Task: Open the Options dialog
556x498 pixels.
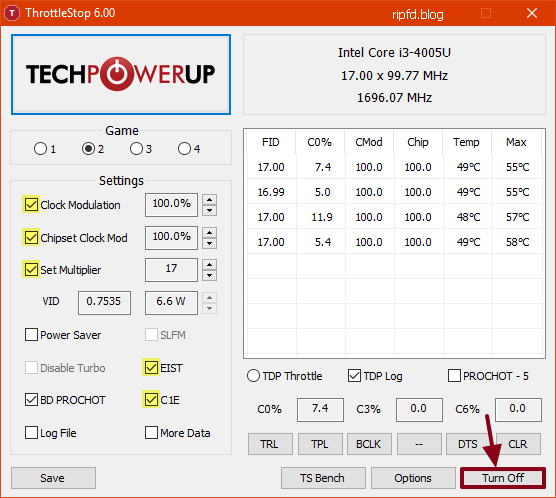Action: coord(413,478)
